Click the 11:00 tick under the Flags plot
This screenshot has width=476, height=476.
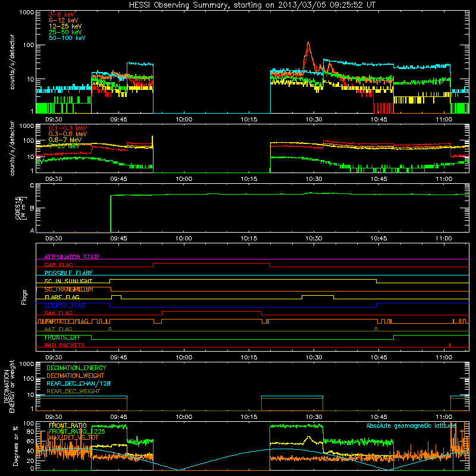(444, 358)
